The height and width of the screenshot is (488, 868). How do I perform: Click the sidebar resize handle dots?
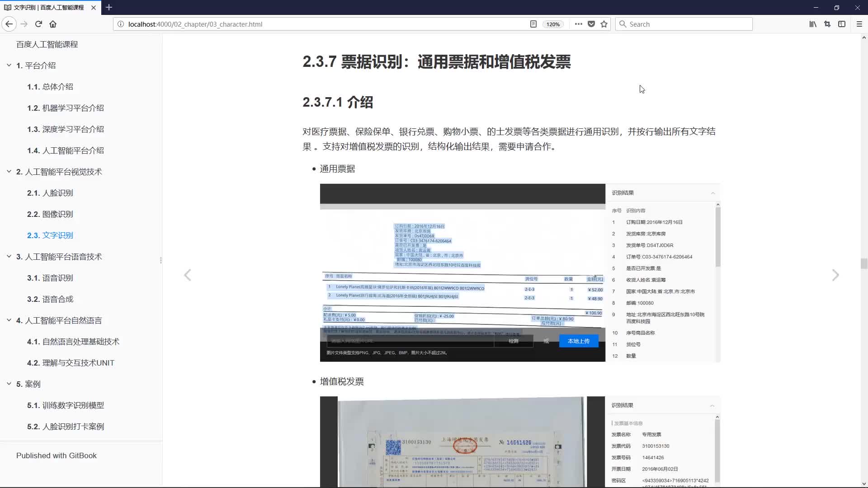(x=161, y=260)
